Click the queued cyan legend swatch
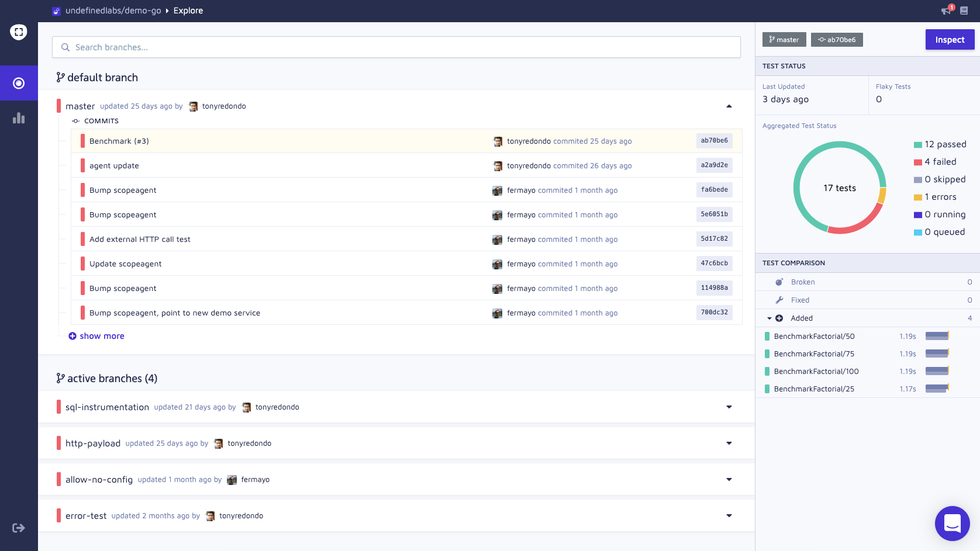The width and height of the screenshot is (980, 551). tap(918, 233)
